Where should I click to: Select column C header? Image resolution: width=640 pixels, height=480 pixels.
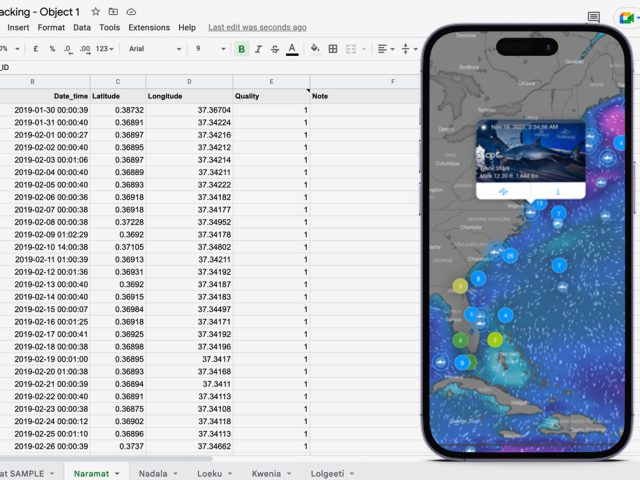pos(118,82)
